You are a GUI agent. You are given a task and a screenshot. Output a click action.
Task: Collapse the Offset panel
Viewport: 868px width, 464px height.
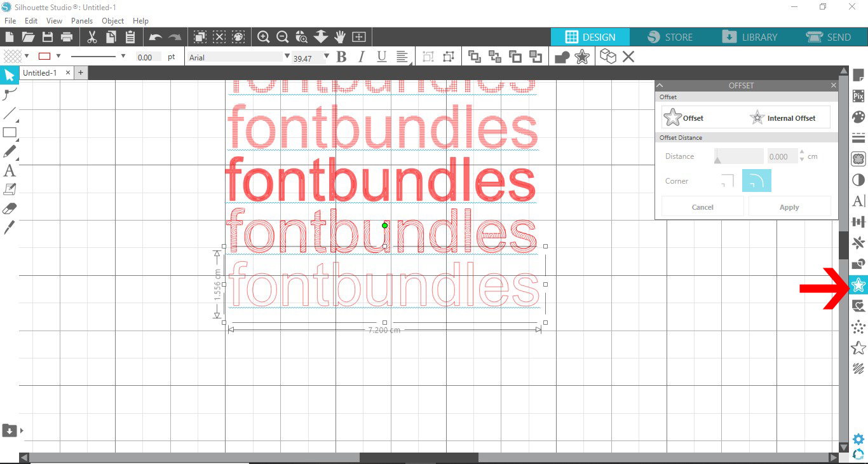coord(660,85)
